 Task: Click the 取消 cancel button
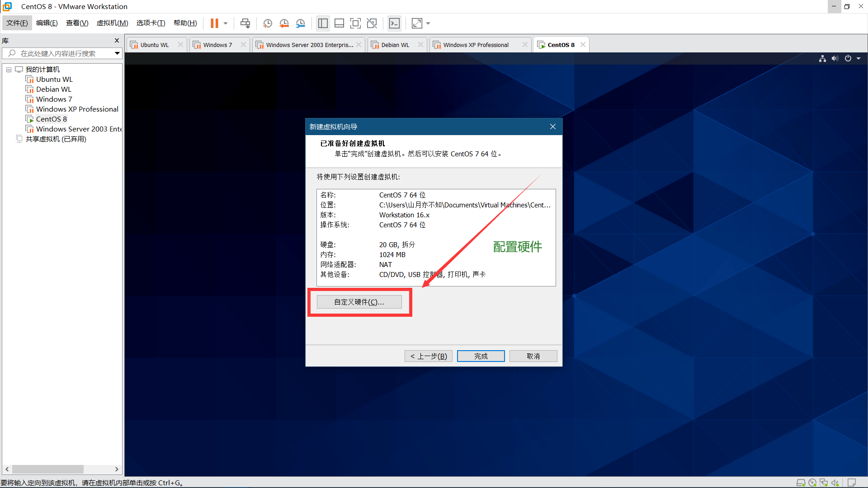coord(533,356)
